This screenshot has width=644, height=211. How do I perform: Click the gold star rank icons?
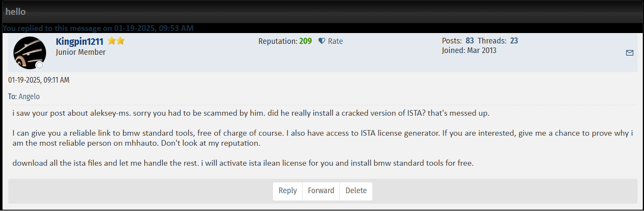point(116,41)
